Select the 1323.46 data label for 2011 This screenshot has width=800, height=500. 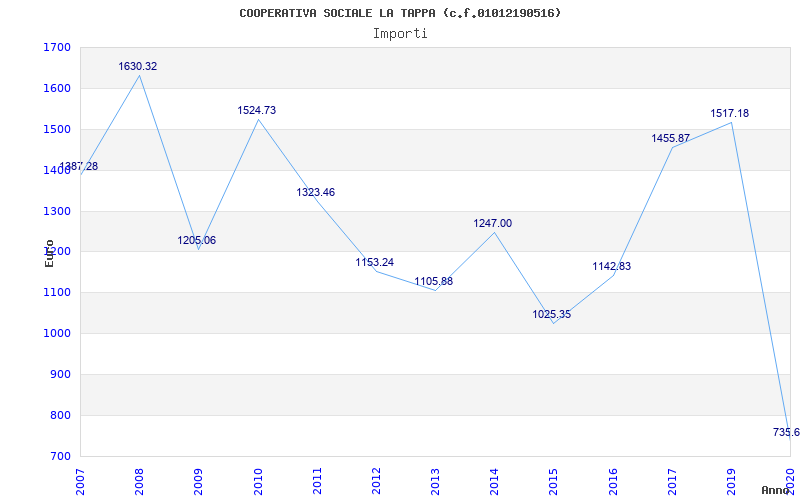(x=316, y=192)
